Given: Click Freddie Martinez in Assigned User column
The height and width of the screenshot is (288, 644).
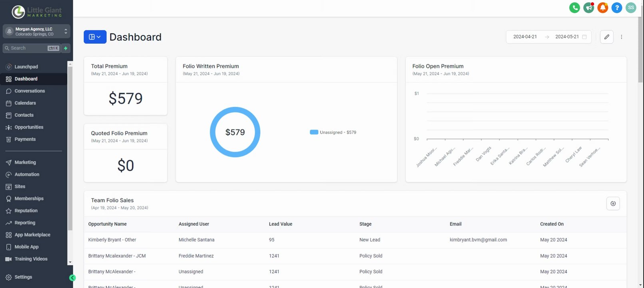Looking at the screenshot, I should [196, 256].
